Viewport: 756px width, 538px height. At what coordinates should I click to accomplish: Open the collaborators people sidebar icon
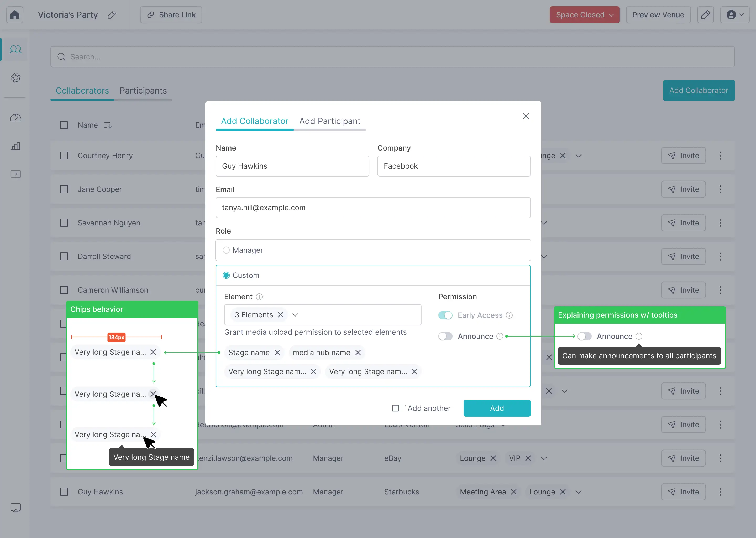(15, 49)
